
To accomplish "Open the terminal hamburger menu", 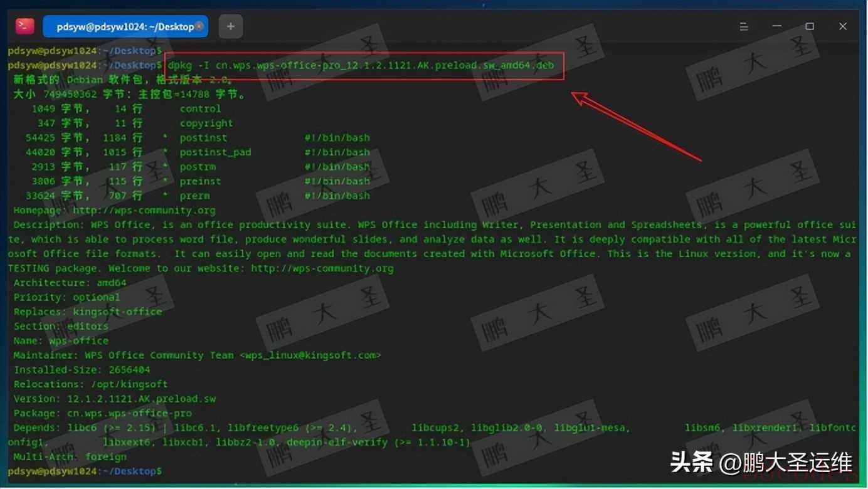I will [744, 26].
